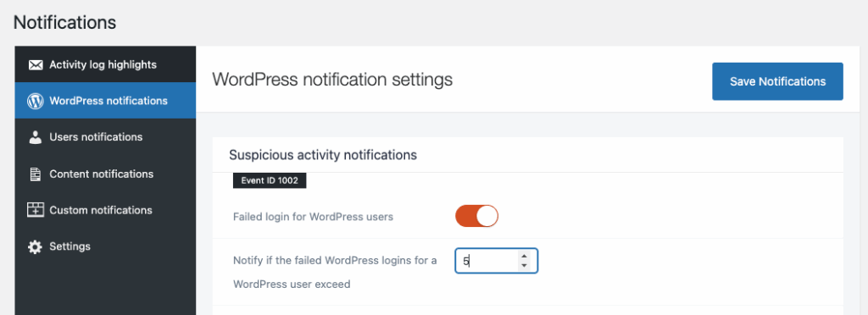868x315 pixels.
Task: Click the Event ID 1002 badge
Action: click(270, 180)
